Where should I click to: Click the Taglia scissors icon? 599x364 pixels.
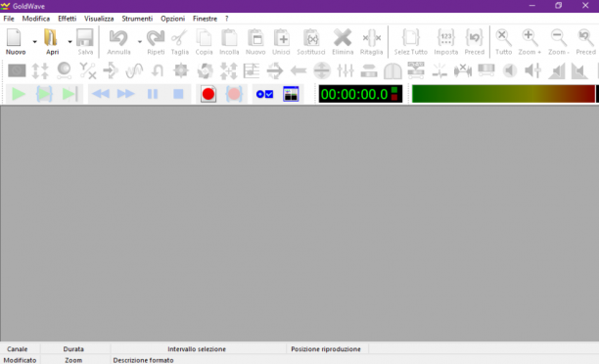(179, 42)
